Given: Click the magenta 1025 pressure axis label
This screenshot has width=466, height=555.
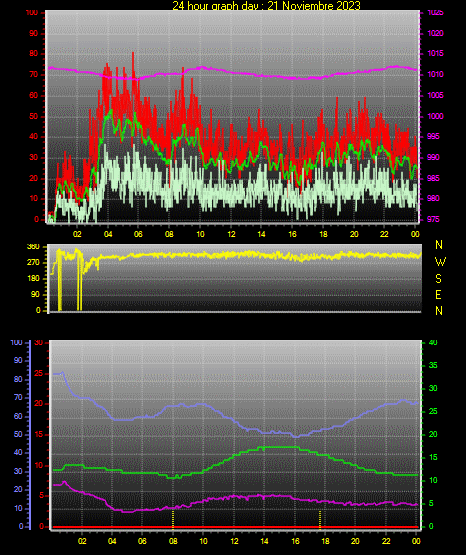Looking at the screenshot, I should pos(436,13).
